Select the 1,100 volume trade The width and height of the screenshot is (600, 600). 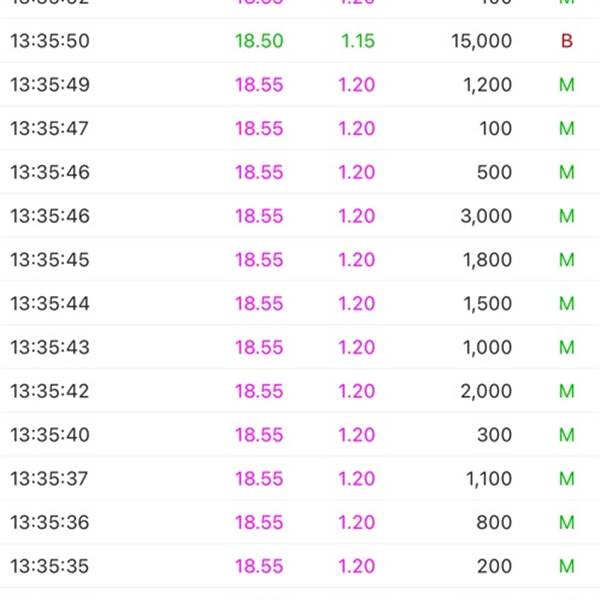click(x=488, y=479)
